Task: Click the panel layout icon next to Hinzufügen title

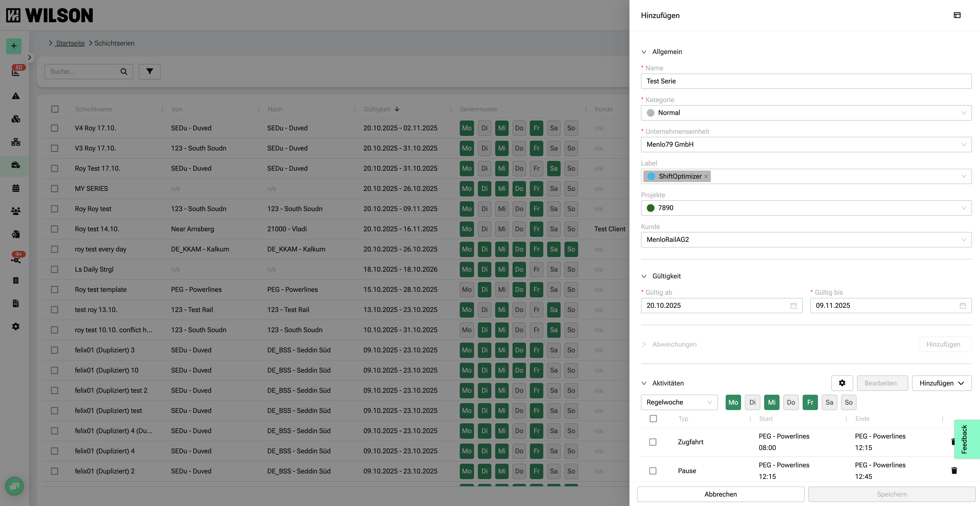Action: click(x=957, y=15)
